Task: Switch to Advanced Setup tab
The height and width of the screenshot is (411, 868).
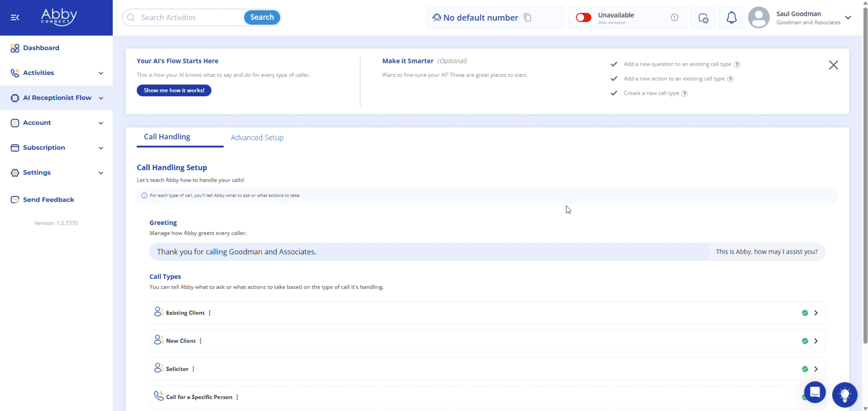Action: [x=257, y=138]
